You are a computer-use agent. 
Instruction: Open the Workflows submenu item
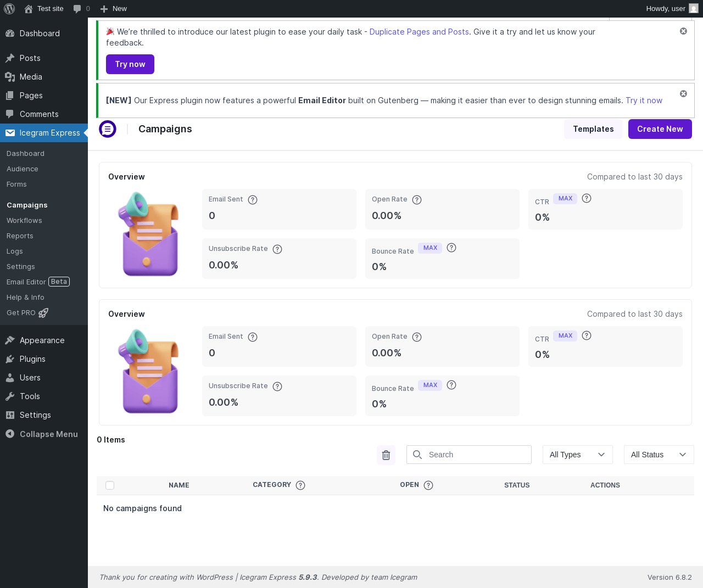click(x=24, y=221)
